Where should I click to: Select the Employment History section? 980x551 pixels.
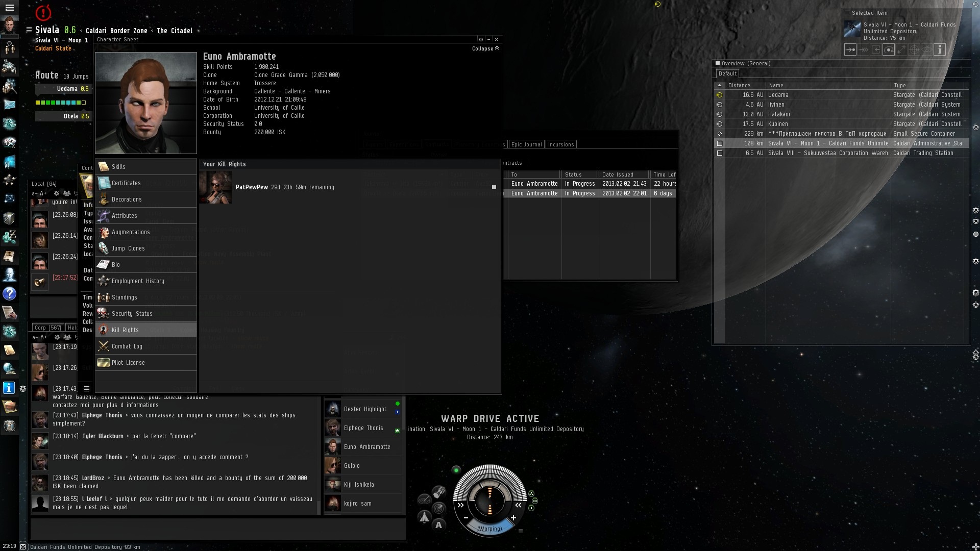tap(138, 281)
